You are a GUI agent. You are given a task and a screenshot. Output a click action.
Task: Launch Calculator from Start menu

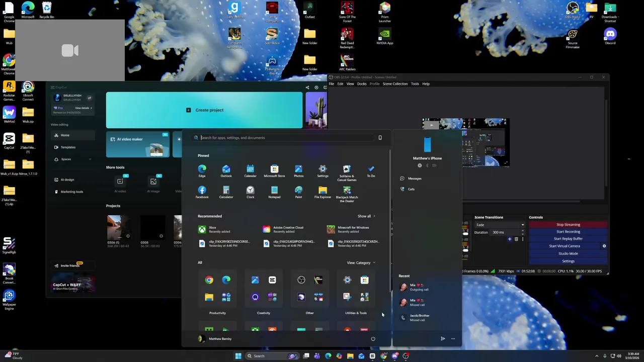pos(226,192)
